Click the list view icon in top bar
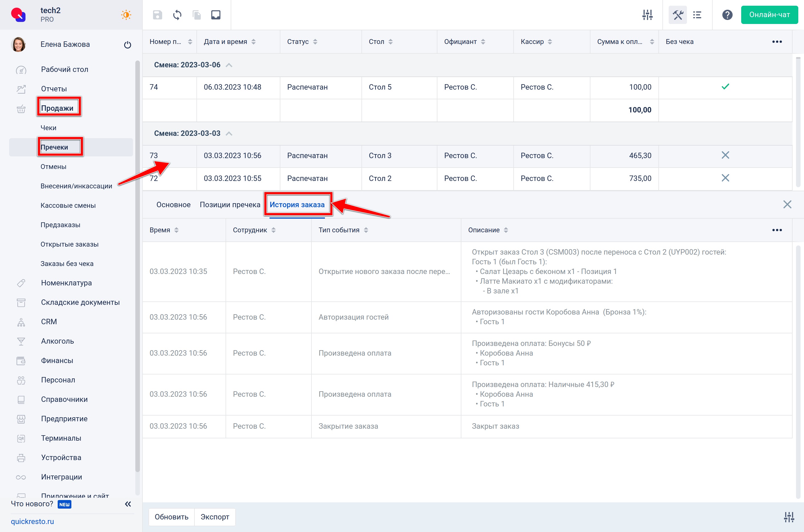 697,15
